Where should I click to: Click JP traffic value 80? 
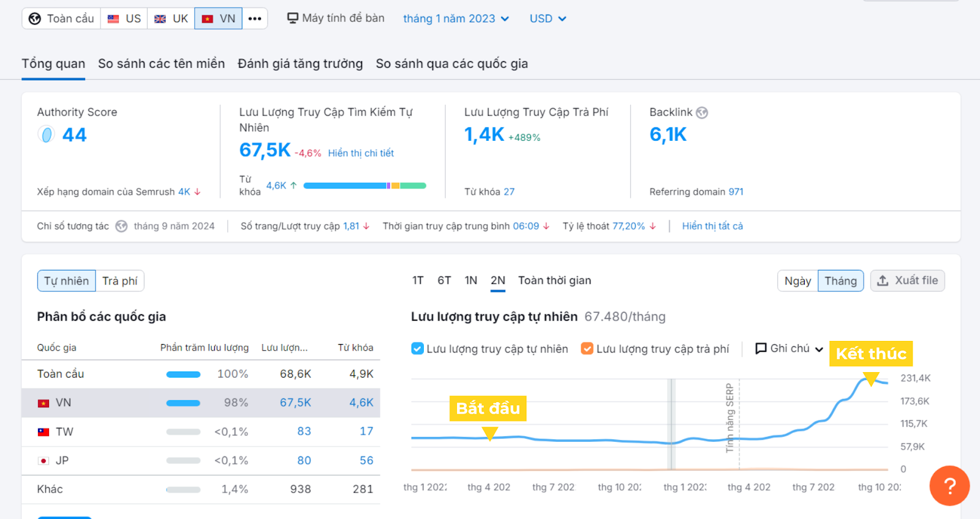click(x=304, y=460)
